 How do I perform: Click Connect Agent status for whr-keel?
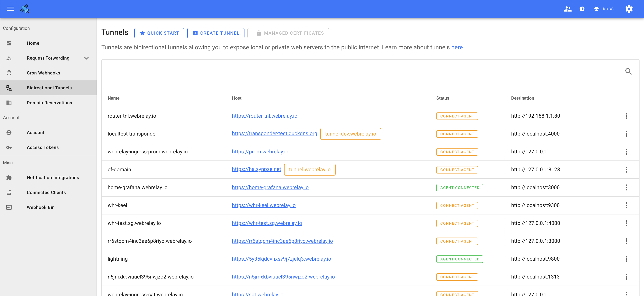[457, 205]
